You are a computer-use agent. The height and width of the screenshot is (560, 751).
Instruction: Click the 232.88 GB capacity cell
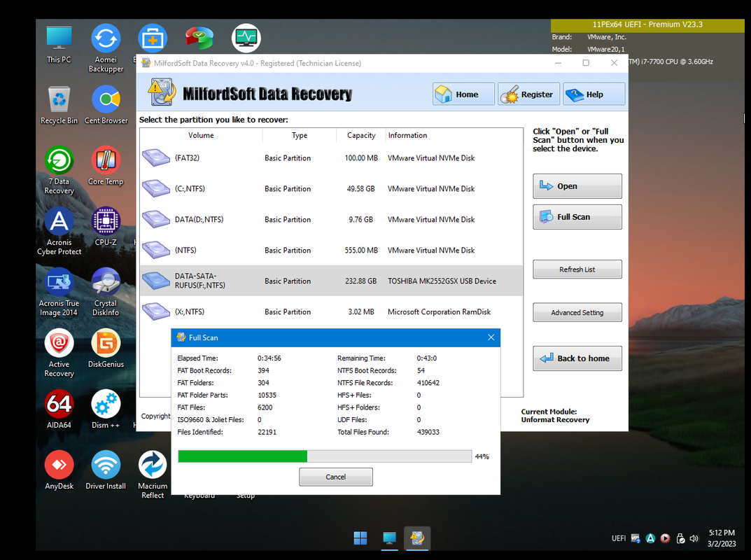click(361, 281)
